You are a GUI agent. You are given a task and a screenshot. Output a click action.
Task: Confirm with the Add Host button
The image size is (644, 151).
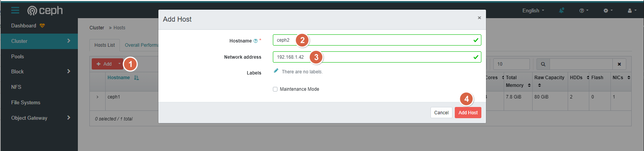tap(468, 113)
